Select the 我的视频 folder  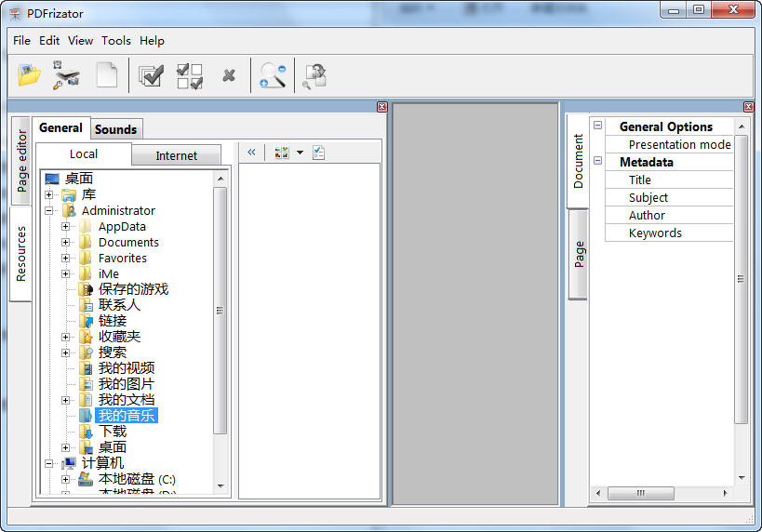(x=127, y=368)
